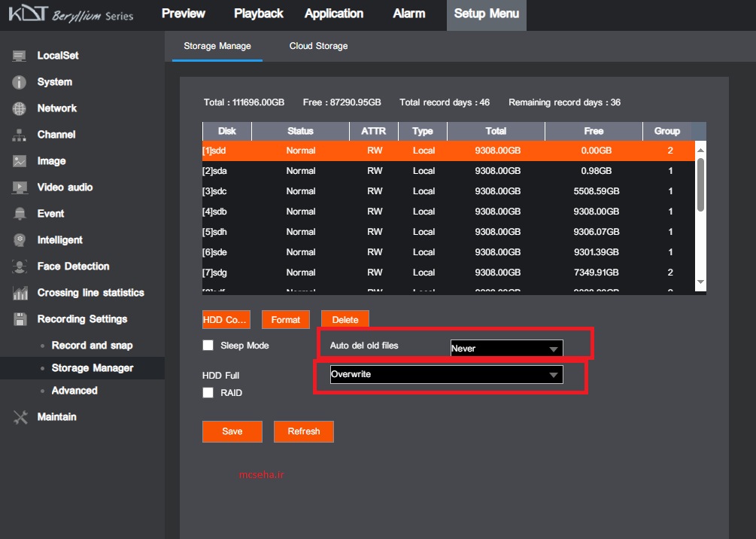Click the Maintain tools icon
Screen dimensions: 756x539
pos(20,417)
